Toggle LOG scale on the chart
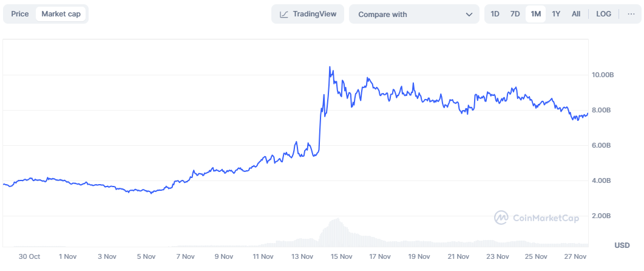 click(604, 14)
